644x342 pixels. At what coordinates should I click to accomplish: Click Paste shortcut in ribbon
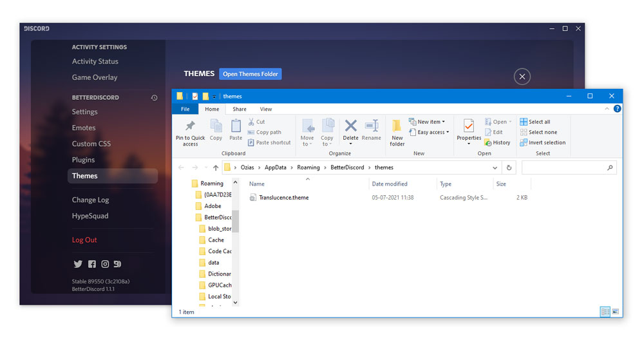click(269, 142)
